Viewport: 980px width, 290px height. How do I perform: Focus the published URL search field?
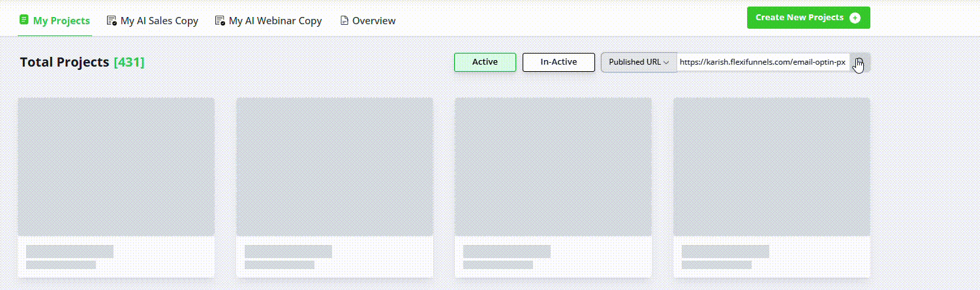[763, 62]
